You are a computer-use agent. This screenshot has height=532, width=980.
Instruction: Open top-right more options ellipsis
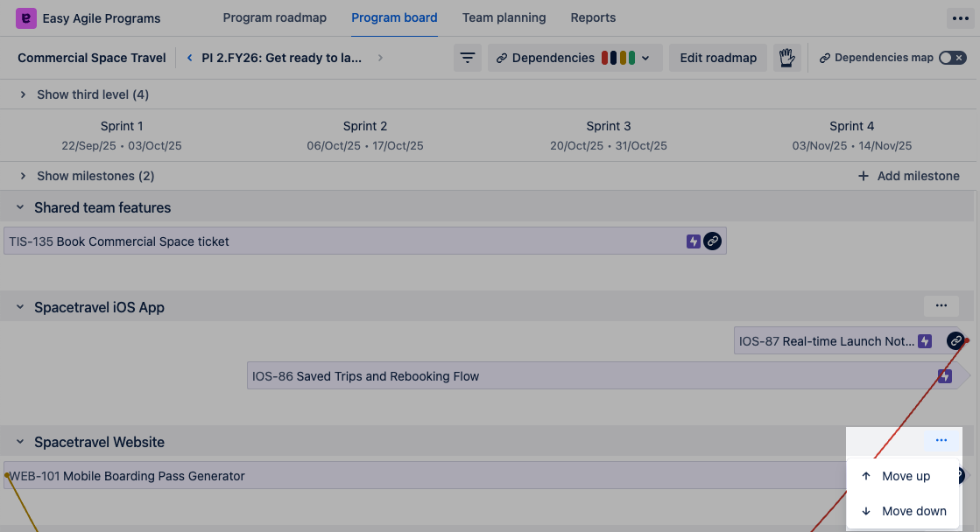tap(961, 17)
